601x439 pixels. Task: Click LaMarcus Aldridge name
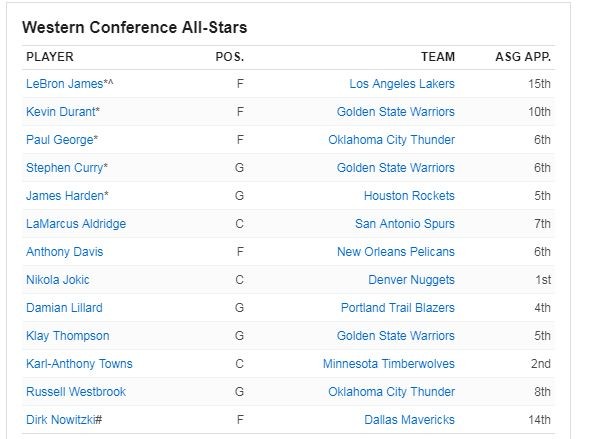(76, 224)
